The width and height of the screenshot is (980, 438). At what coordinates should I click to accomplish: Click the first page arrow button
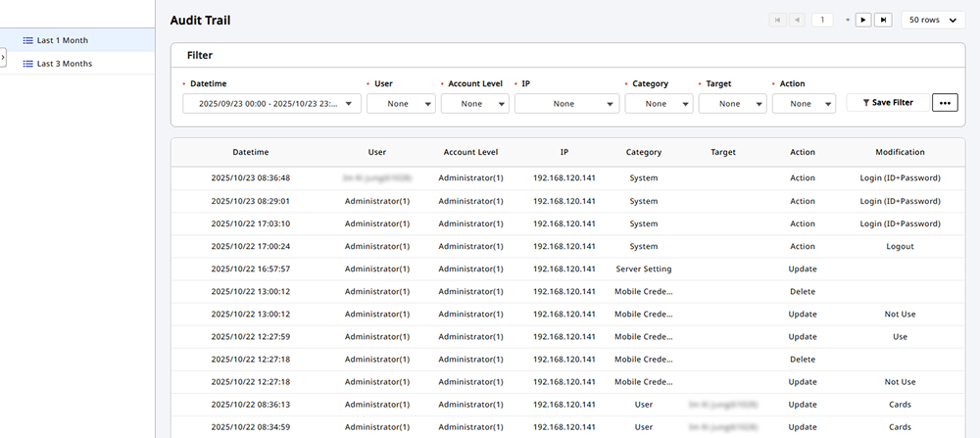pos(777,20)
